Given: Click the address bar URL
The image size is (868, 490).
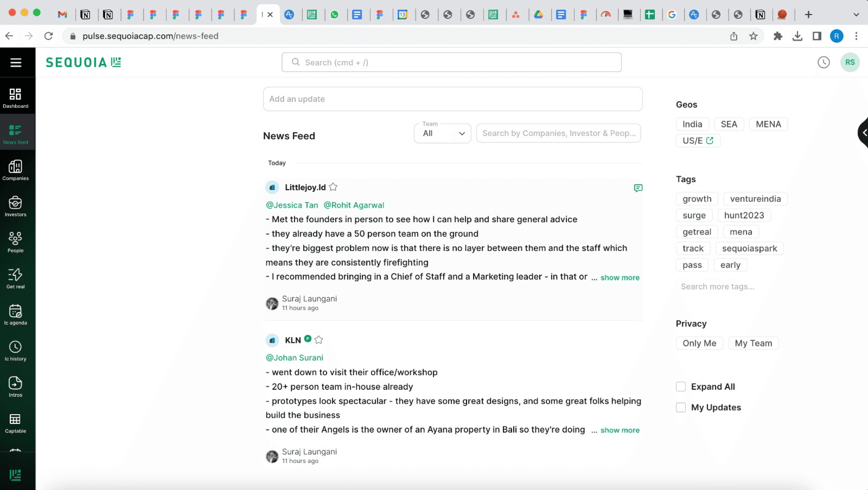Looking at the screenshot, I should [150, 36].
